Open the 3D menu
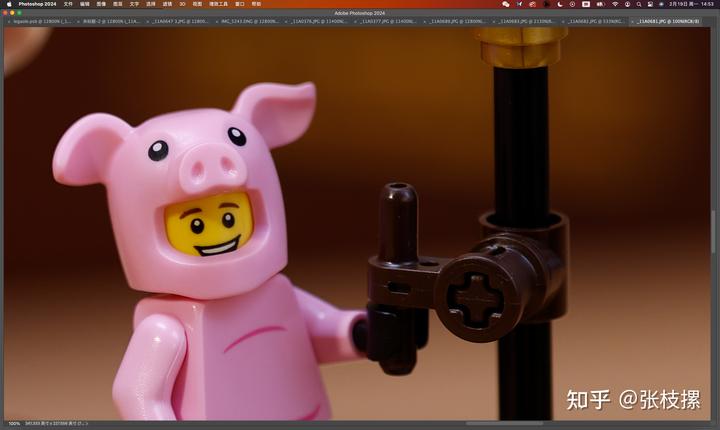The image size is (720, 430). coord(182,4)
